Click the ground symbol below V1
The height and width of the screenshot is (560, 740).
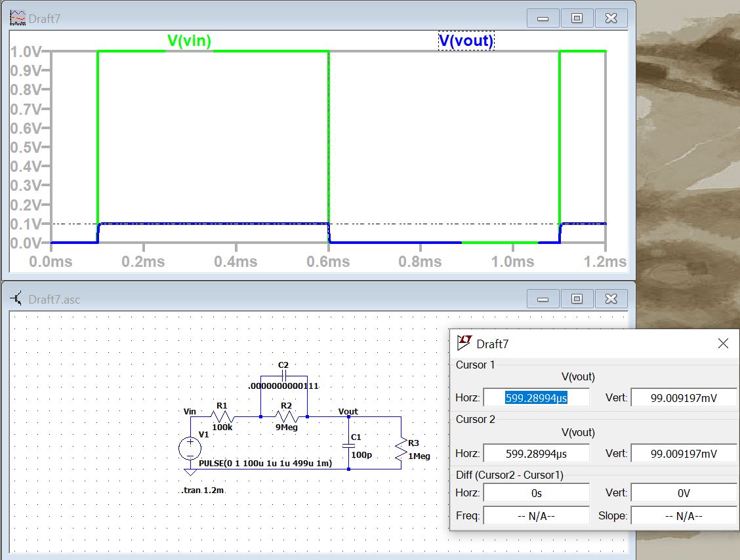(x=190, y=471)
